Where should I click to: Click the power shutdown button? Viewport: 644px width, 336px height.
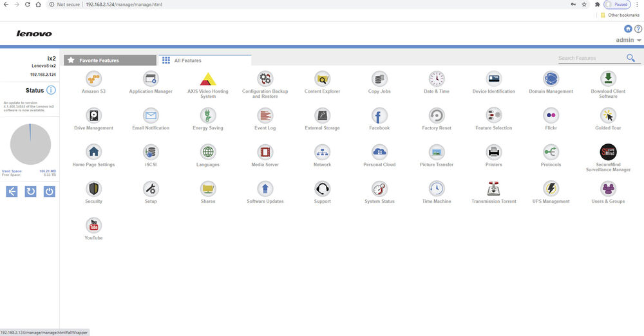click(x=50, y=191)
